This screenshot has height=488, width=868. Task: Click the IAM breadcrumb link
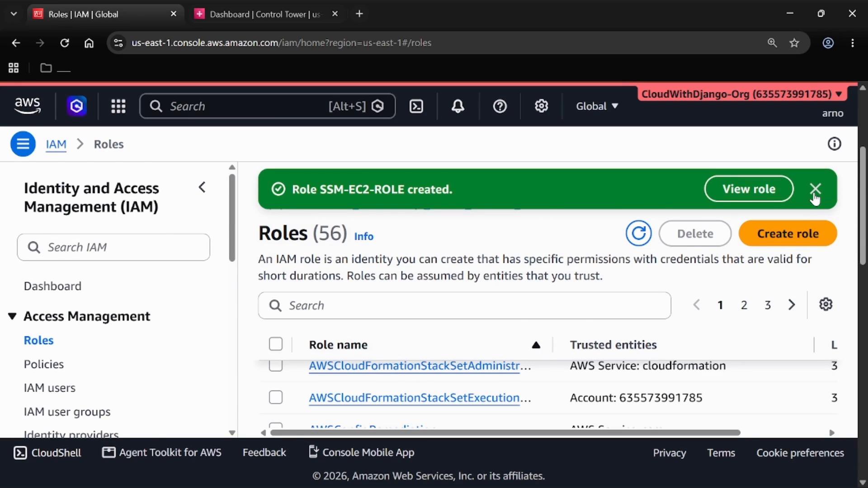point(56,144)
